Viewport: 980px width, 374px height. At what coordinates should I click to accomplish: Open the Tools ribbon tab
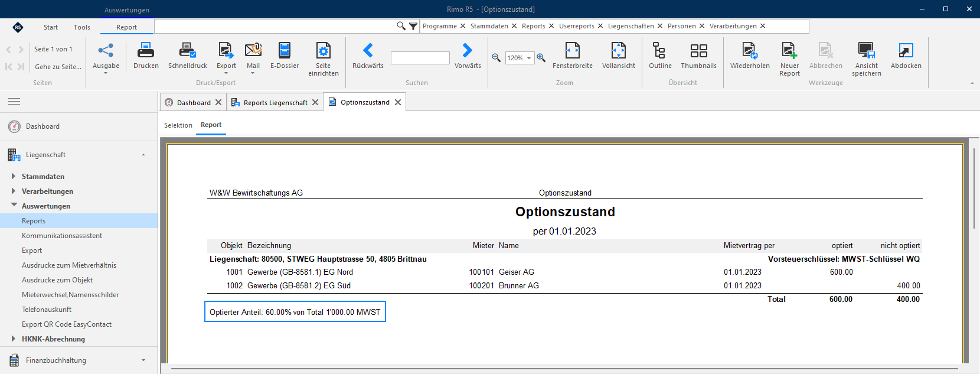[x=82, y=27]
